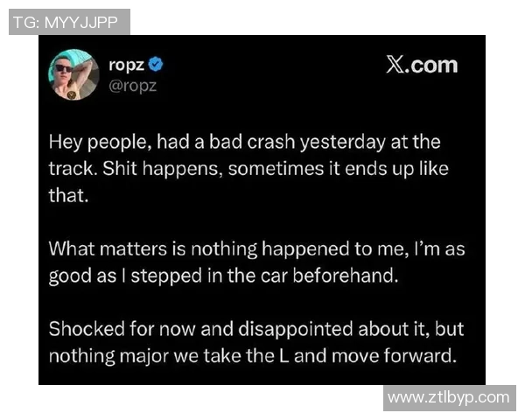Click the TG: MYYJJPP watermark label
This screenshot has width=525, height=420.
coord(66,22)
